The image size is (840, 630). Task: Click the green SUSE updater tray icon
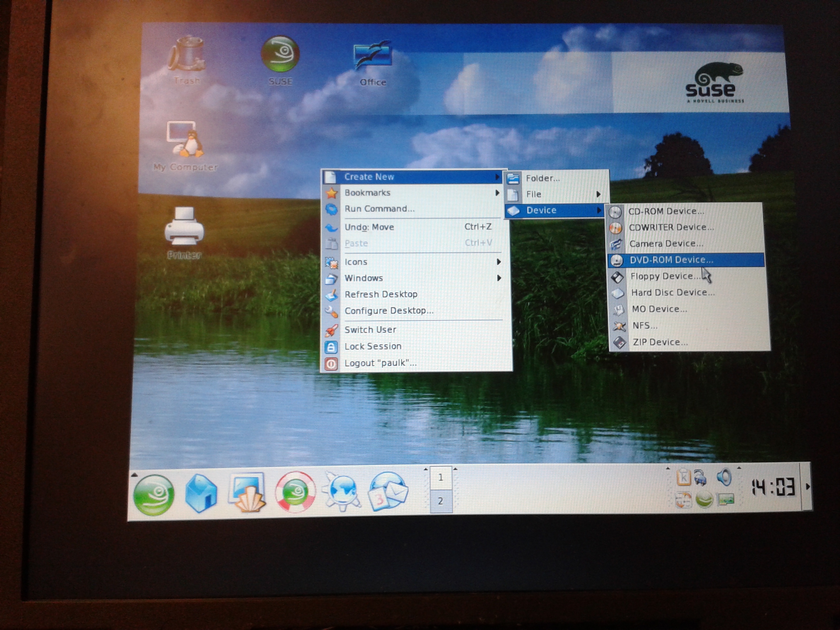704,499
